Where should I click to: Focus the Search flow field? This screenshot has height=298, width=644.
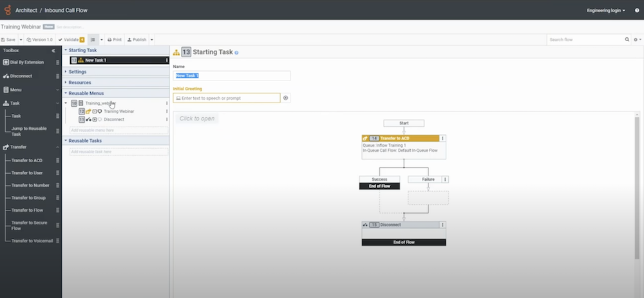[x=585, y=40]
